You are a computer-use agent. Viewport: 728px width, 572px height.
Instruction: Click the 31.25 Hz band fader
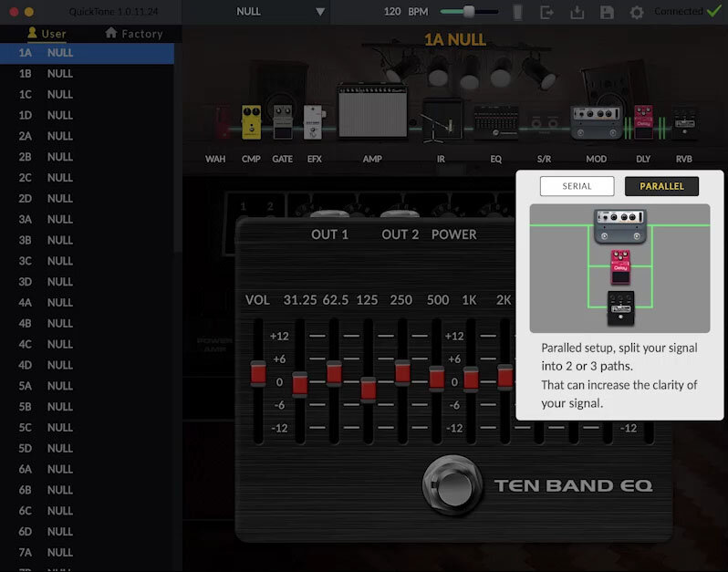pyautogui.click(x=300, y=384)
